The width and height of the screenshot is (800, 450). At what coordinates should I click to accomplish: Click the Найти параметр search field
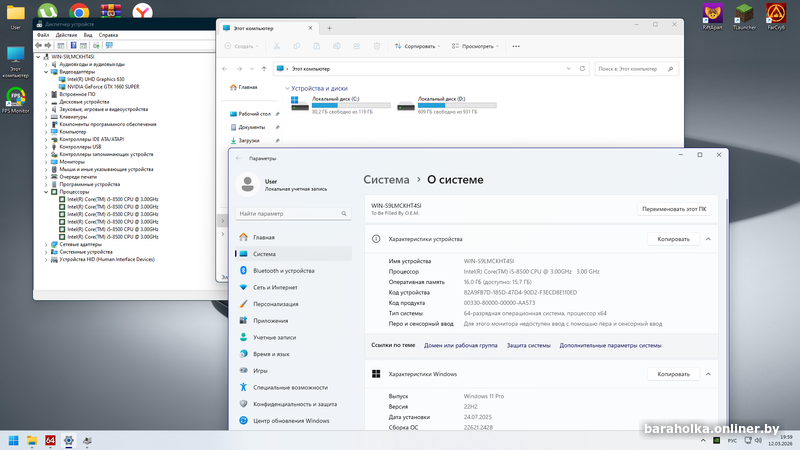click(290, 214)
